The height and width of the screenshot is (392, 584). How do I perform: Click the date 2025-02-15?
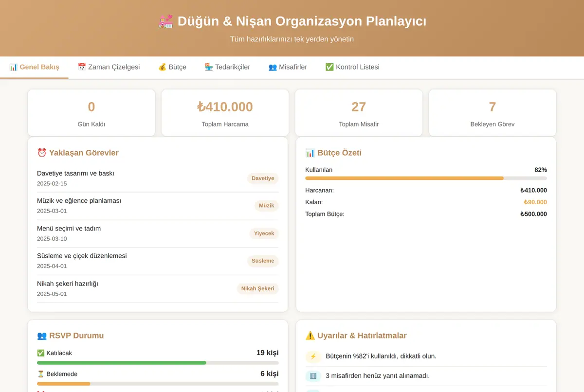[52, 184]
